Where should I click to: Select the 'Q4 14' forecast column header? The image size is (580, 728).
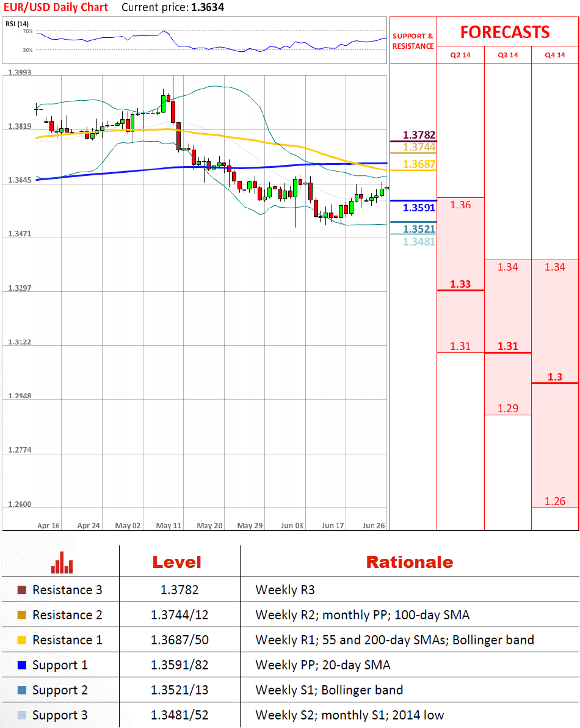point(555,55)
